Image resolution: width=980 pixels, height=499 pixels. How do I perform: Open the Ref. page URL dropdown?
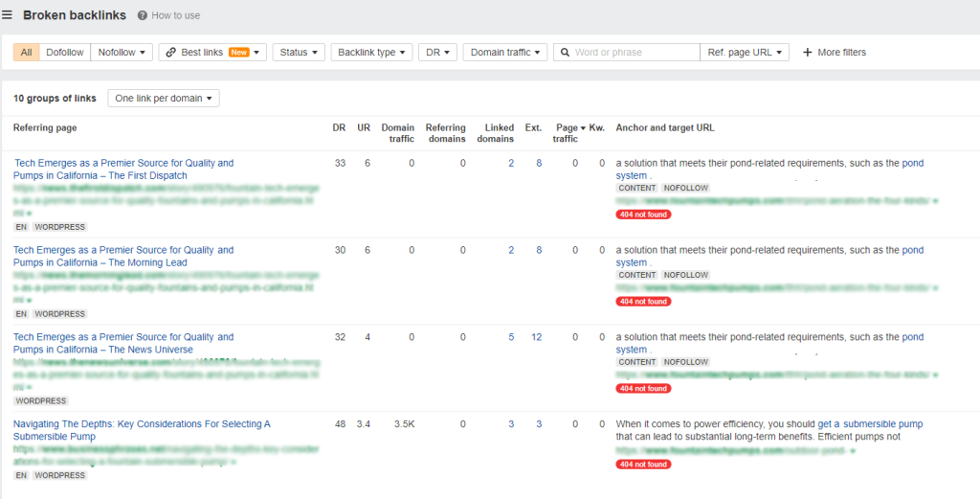[x=745, y=53]
